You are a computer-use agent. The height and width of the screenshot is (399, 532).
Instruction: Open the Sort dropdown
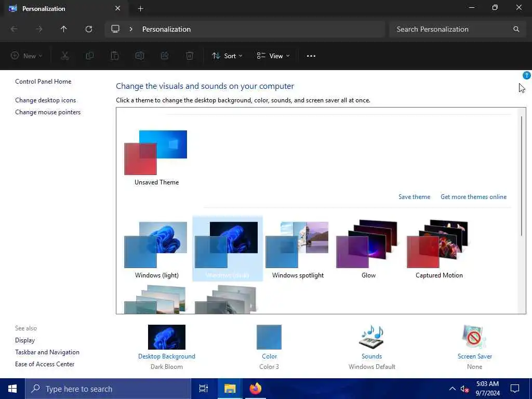pyautogui.click(x=227, y=56)
